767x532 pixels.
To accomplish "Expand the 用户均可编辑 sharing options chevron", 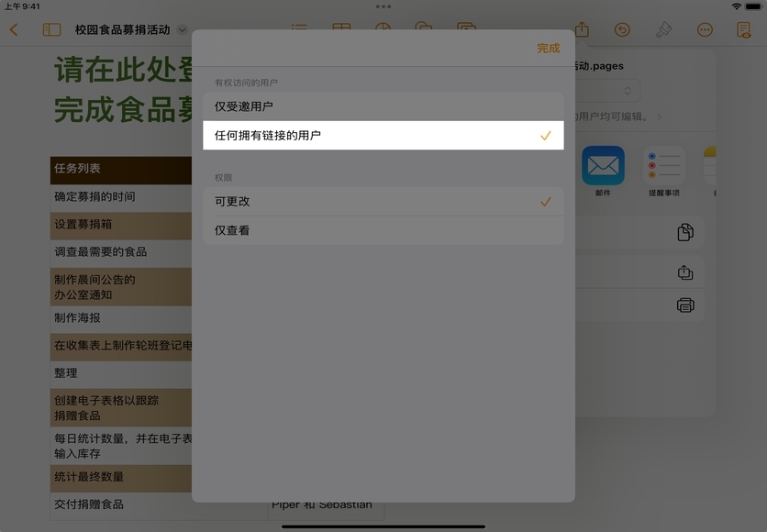I will [x=660, y=117].
